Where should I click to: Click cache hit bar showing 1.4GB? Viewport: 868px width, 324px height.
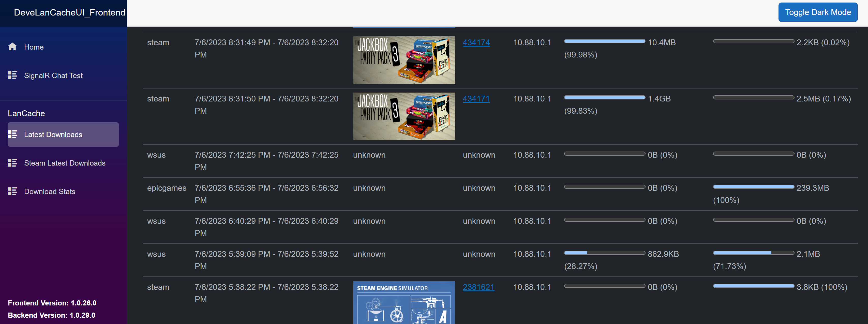pyautogui.click(x=605, y=97)
